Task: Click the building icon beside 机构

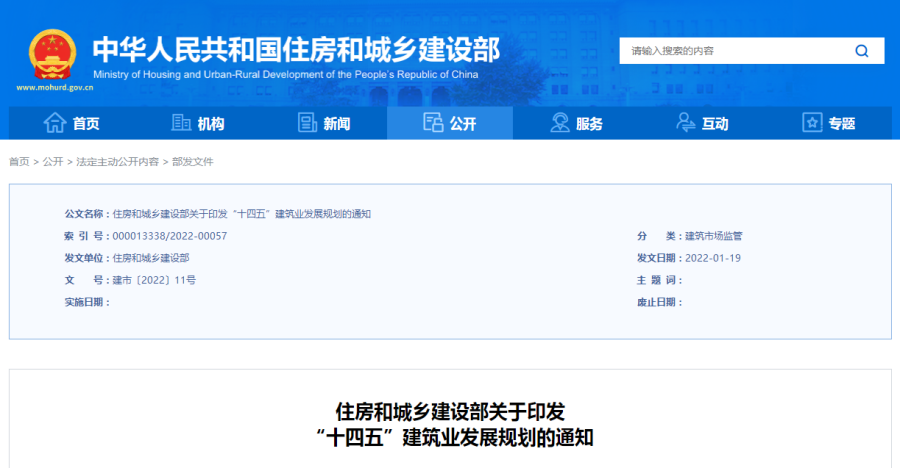Action: (181, 122)
